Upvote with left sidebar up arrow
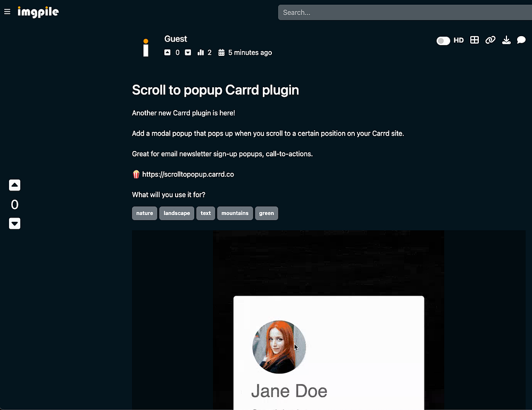 pos(14,185)
